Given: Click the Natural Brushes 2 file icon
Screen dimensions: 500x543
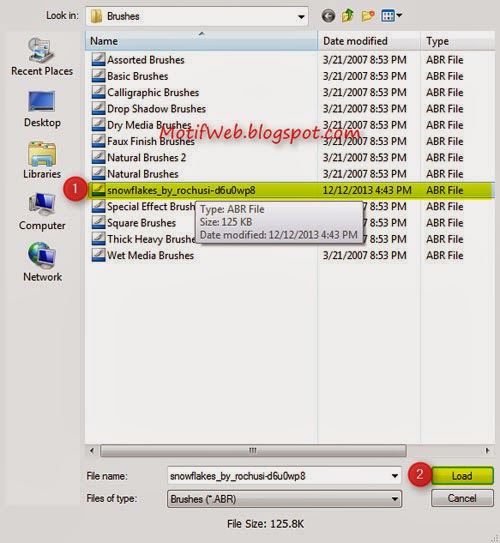Looking at the screenshot, I should click(98, 157).
